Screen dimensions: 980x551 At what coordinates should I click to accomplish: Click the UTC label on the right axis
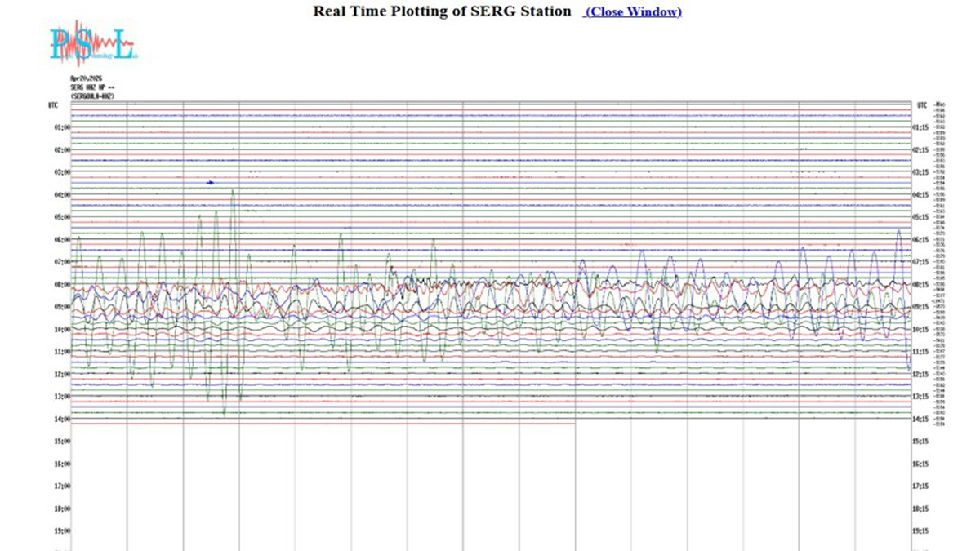[x=921, y=105]
